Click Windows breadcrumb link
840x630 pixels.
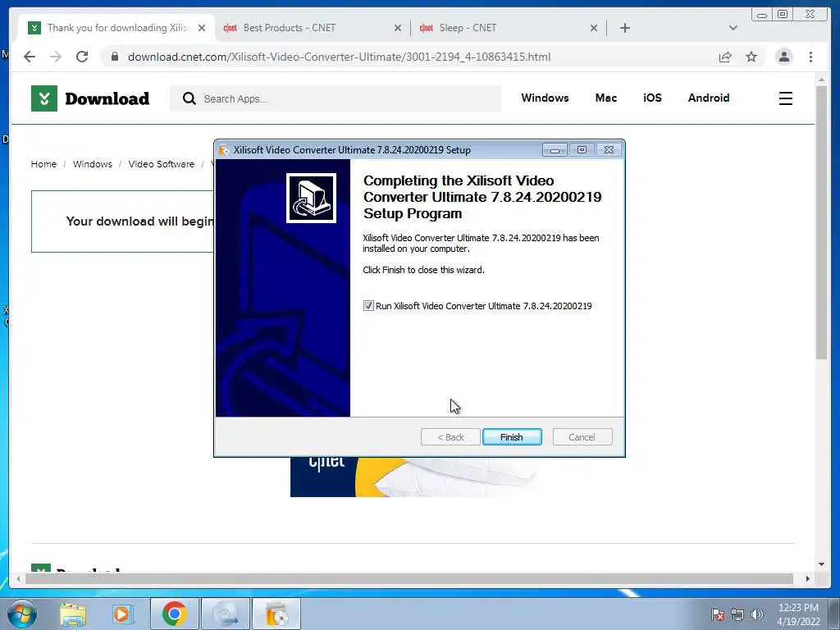point(93,164)
